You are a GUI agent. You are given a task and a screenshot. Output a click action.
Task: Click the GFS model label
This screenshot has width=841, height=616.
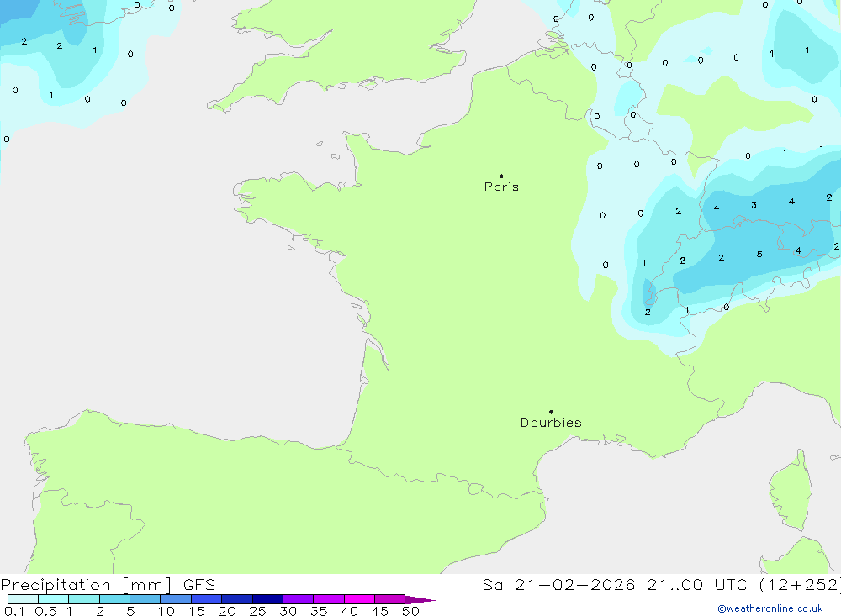(x=199, y=585)
